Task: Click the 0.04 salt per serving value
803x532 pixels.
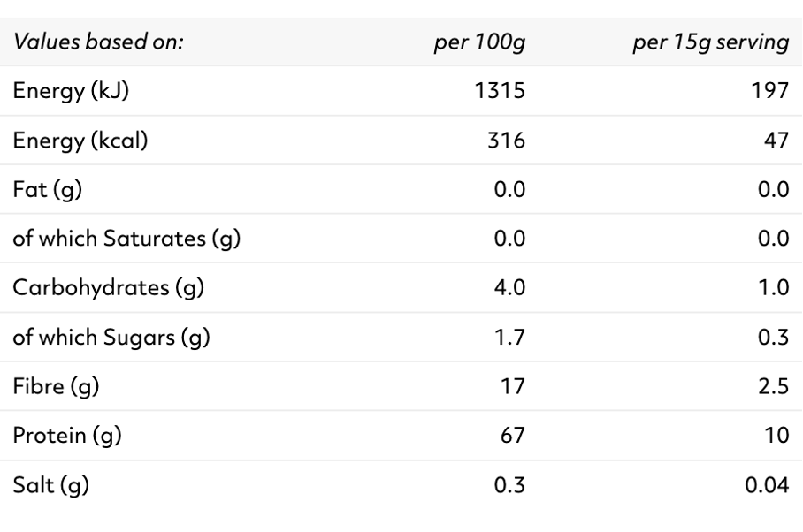Action: pyautogui.click(x=767, y=485)
